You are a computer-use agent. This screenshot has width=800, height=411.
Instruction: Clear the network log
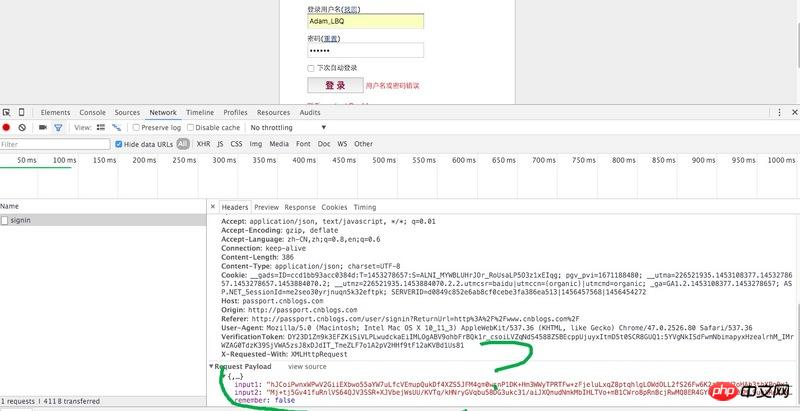click(x=22, y=127)
